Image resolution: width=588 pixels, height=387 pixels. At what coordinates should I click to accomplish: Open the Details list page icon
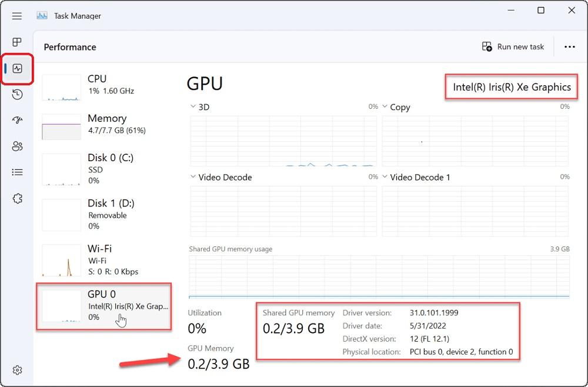(x=17, y=172)
